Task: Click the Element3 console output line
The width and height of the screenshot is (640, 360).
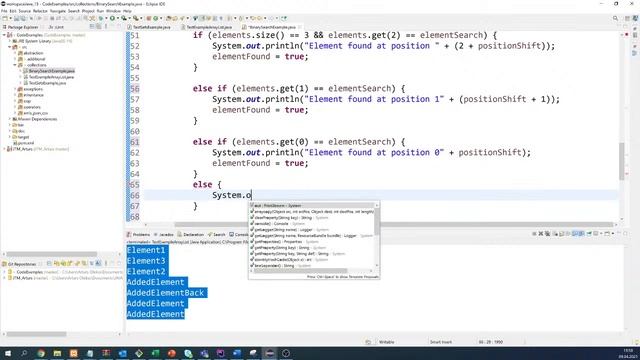Action: [147, 261]
